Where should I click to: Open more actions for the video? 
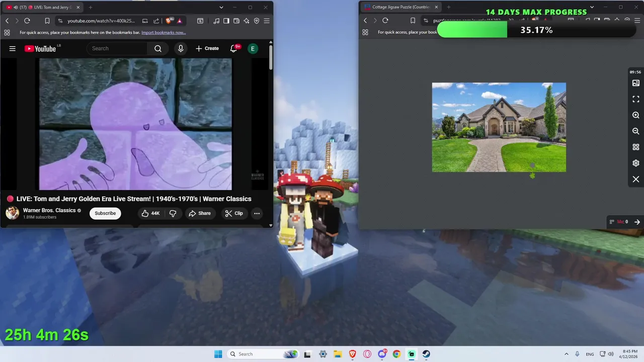[257, 213]
